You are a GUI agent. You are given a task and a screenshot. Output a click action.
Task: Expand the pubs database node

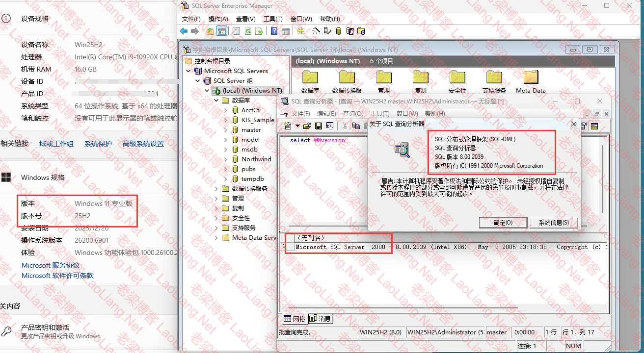pyautogui.click(x=225, y=169)
